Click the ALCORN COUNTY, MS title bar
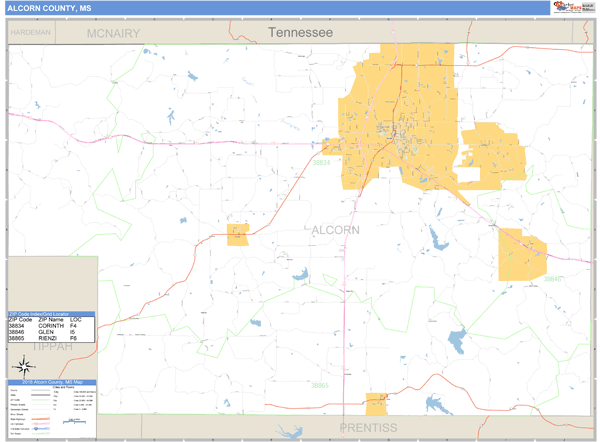The image size is (600, 442). click(x=51, y=7)
